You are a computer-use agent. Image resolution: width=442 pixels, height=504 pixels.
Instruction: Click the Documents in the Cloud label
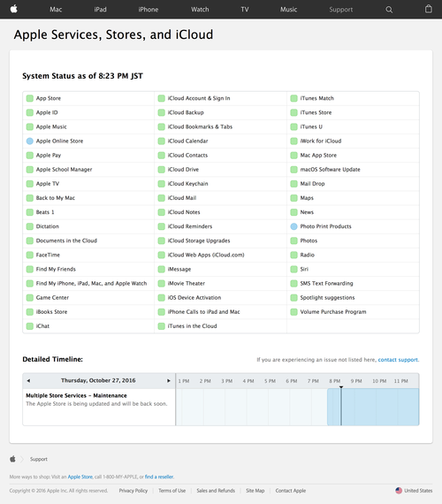[x=66, y=241]
